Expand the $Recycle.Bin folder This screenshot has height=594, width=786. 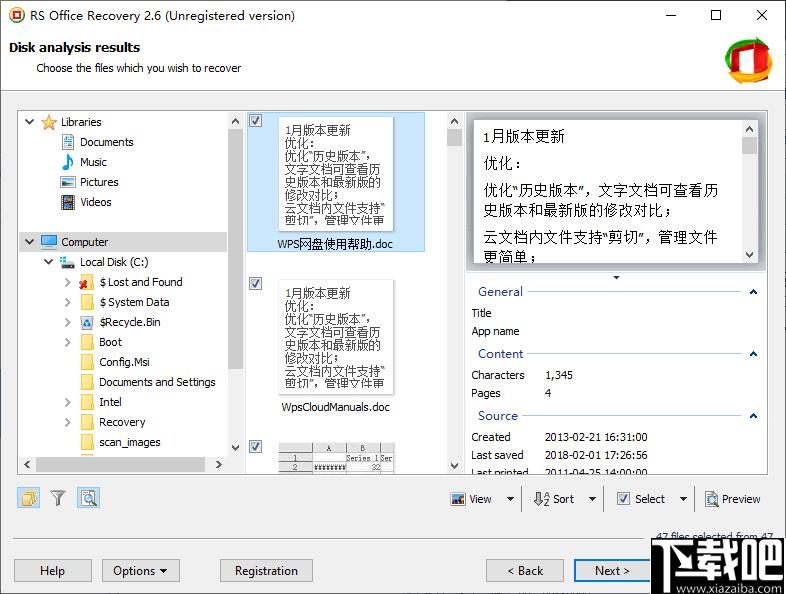tap(68, 322)
